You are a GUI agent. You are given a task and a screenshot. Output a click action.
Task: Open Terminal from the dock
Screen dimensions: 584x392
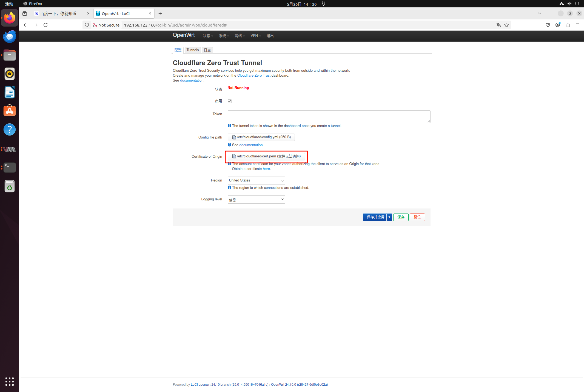(x=10, y=167)
